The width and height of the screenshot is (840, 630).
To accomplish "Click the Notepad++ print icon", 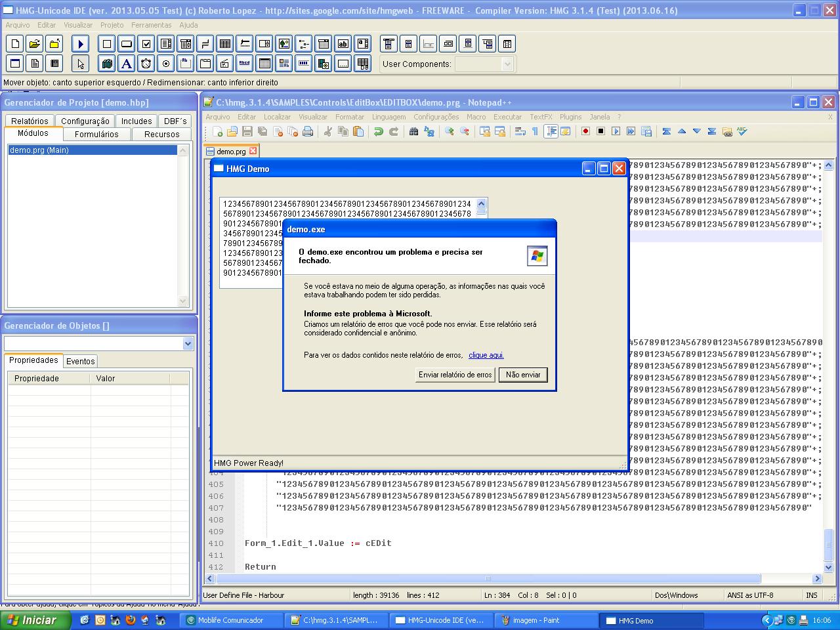I will (x=307, y=131).
